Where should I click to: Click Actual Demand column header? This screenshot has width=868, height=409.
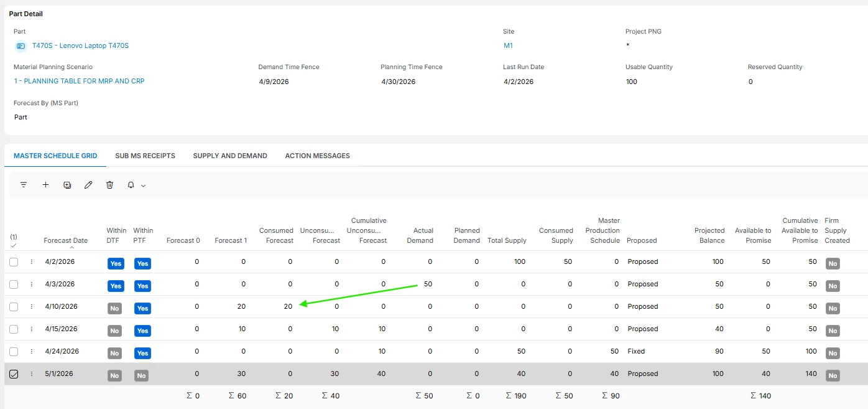click(x=420, y=235)
